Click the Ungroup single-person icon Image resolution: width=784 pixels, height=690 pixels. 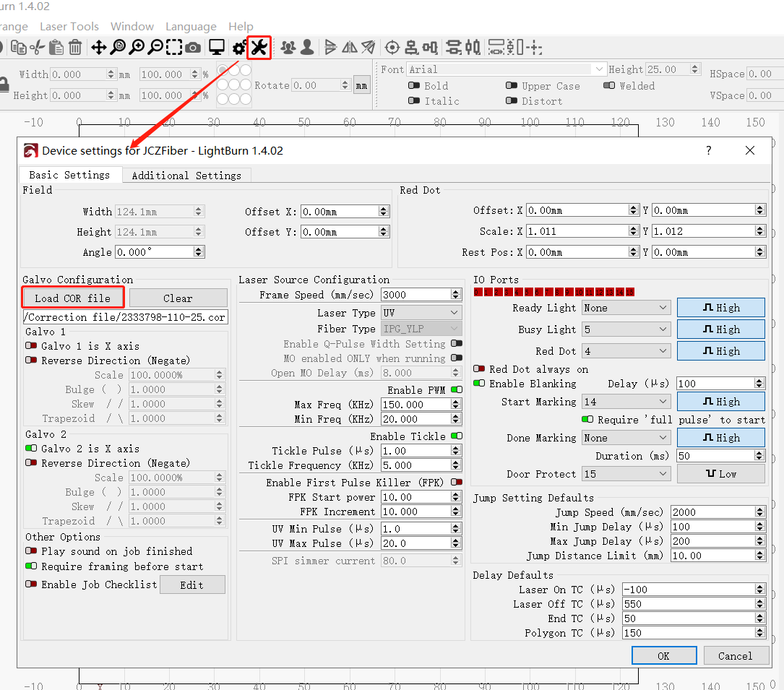click(307, 48)
